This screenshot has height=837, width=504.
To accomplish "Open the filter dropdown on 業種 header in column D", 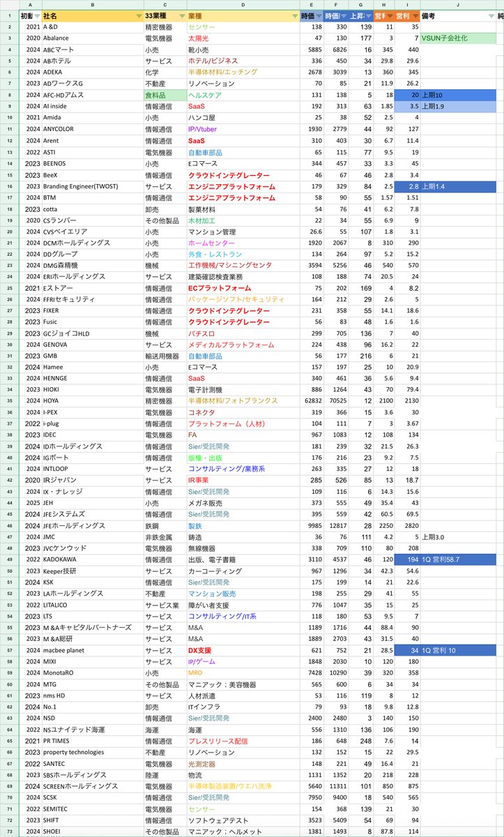I will point(294,15).
